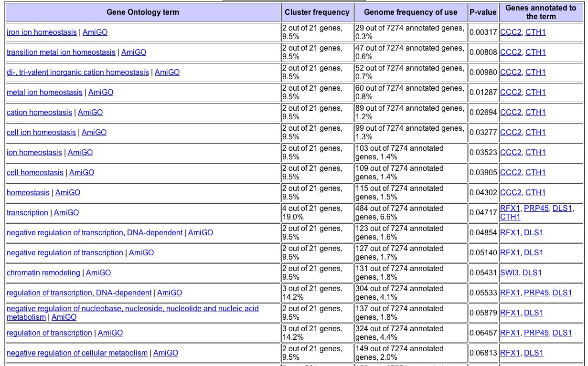Open CTH1 gene in the transcription row
Viewport: 588px width, 366px height.
pos(510,217)
